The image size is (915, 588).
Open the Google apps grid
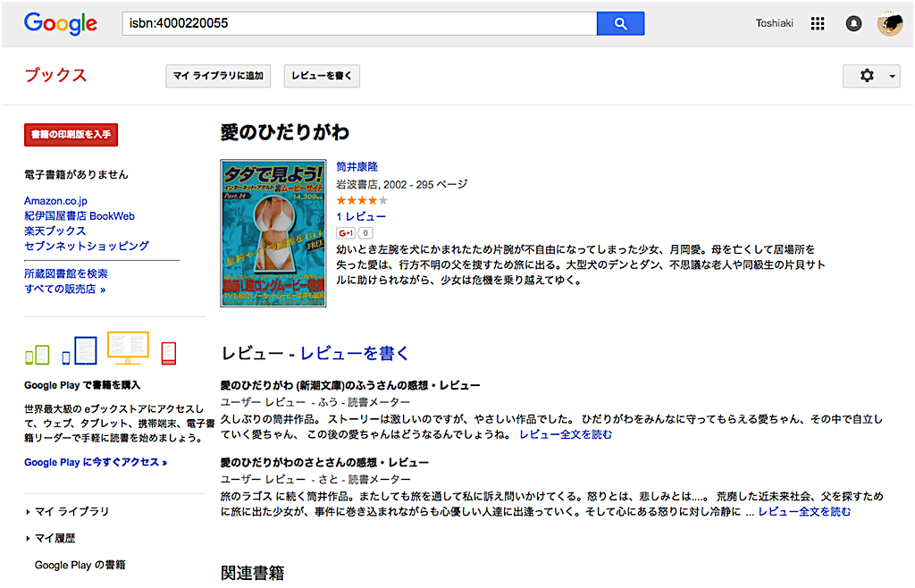pos(818,23)
